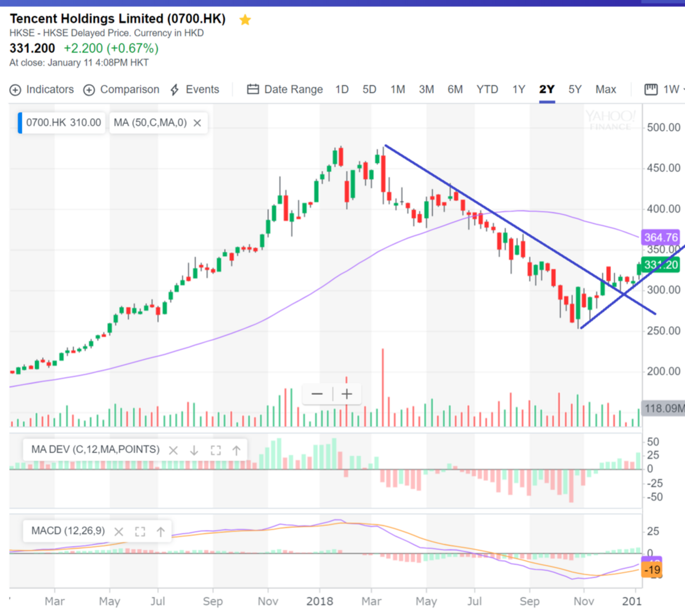Click MA DEV (C,12,MA,POINTS) label

(x=95, y=449)
